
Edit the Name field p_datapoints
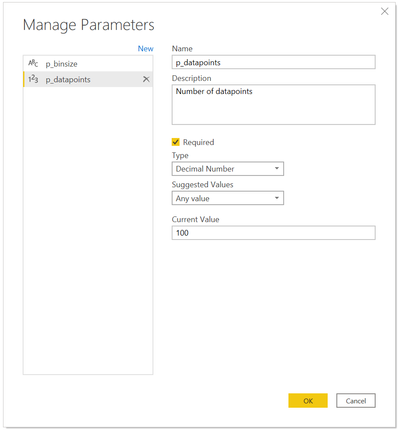coord(273,62)
